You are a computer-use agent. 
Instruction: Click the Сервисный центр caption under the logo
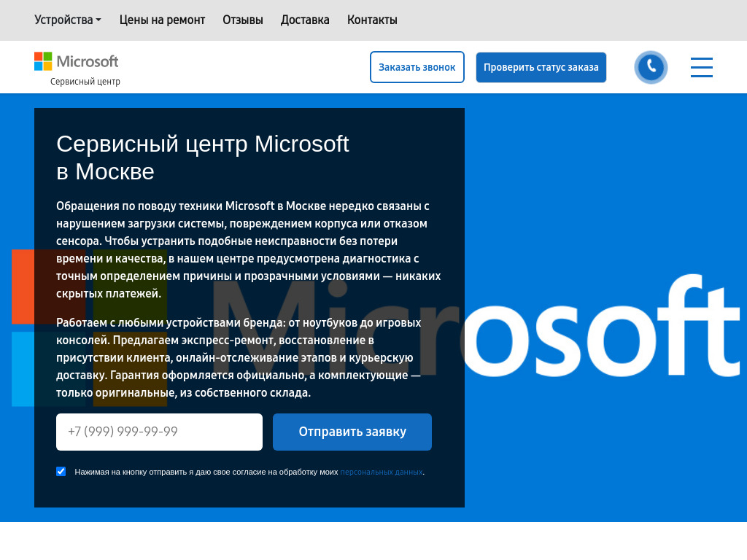[x=85, y=82]
